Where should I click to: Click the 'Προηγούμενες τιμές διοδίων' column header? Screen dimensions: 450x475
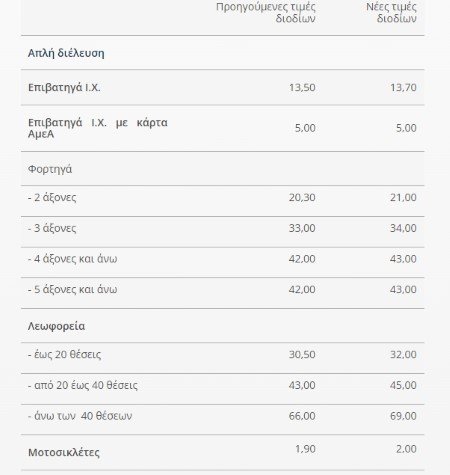point(265,12)
